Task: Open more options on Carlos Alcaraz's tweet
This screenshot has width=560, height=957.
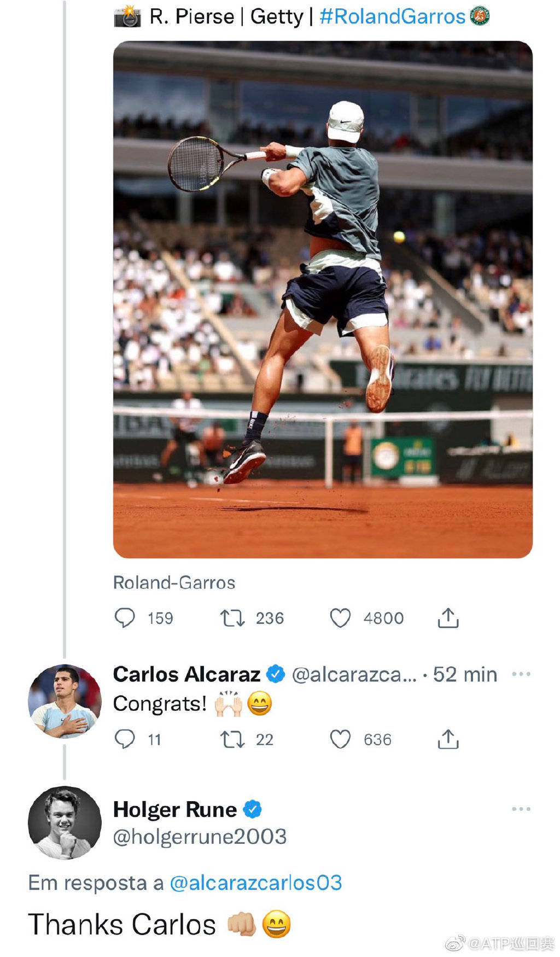Action: point(521,674)
